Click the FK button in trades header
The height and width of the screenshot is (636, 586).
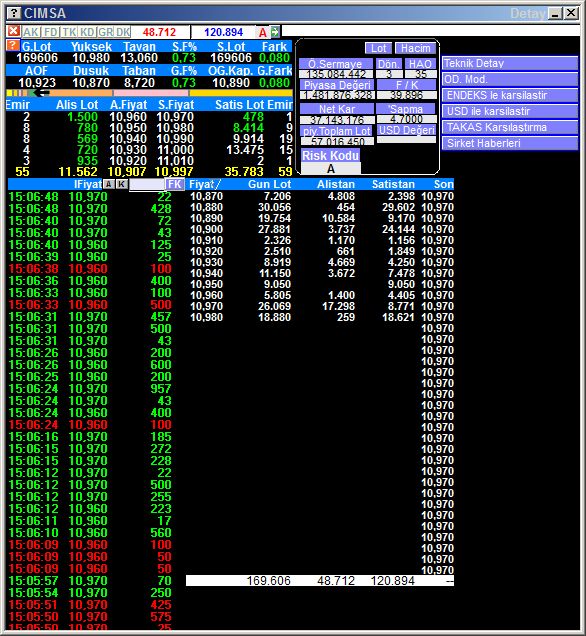pyautogui.click(x=175, y=184)
